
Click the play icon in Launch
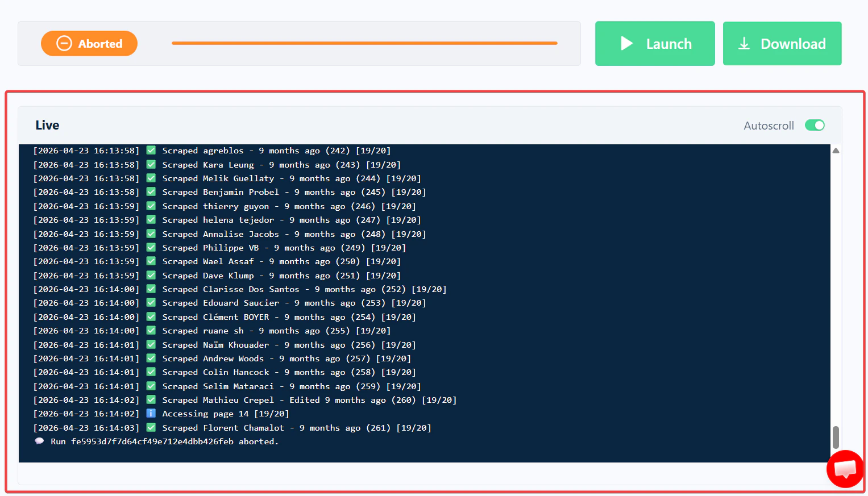[x=627, y=44]
